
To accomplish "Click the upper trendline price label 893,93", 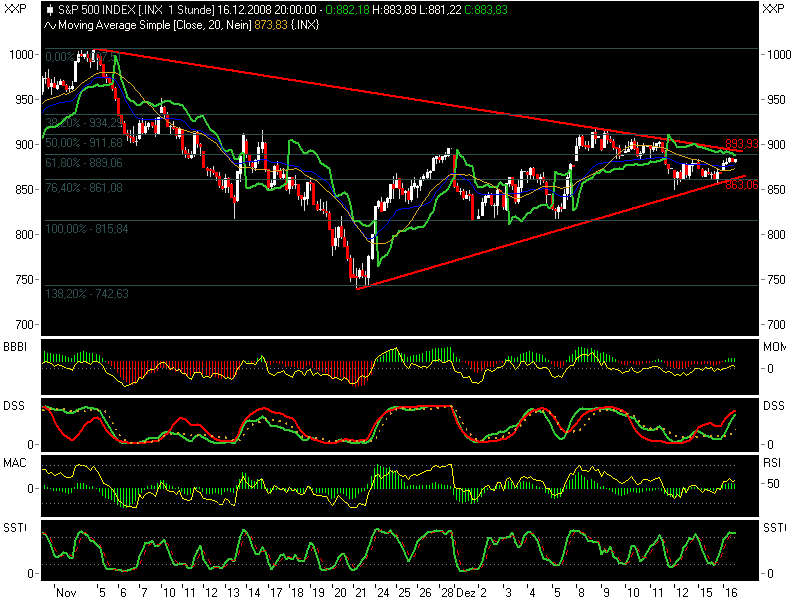I will pos(742,143).
